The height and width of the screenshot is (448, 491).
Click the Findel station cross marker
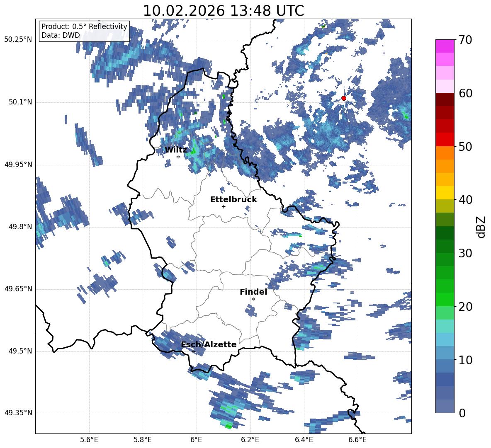253,299
